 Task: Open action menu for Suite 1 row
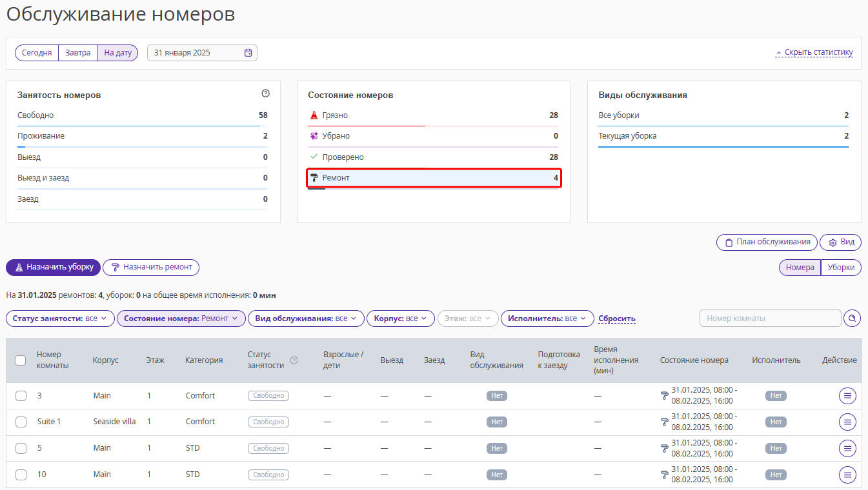point(847,422)
